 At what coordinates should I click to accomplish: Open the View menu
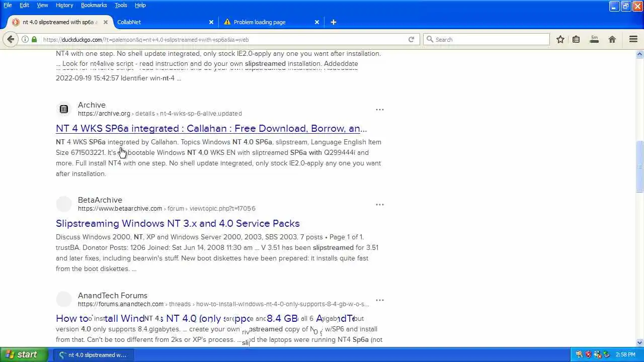click(x=42, y=5)
